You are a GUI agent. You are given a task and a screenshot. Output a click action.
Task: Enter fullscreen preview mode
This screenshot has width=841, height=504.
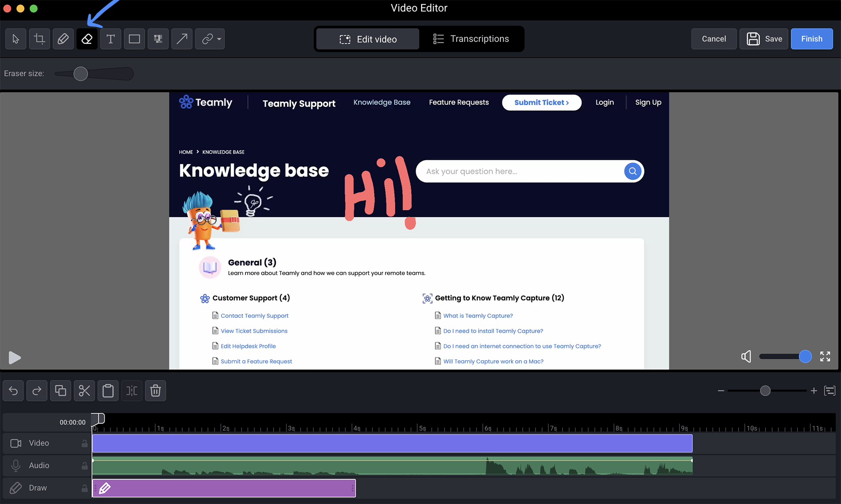pyautogui.click(x=825, y=357)
